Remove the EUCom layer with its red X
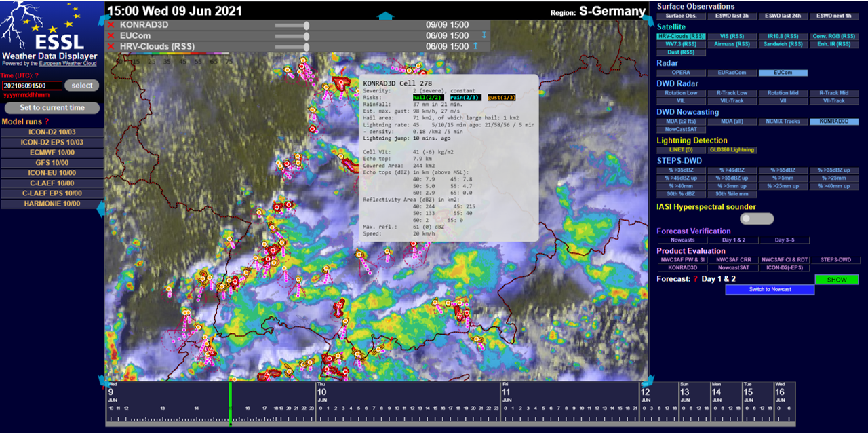This screenshot has width=868, height=433. 111,35
